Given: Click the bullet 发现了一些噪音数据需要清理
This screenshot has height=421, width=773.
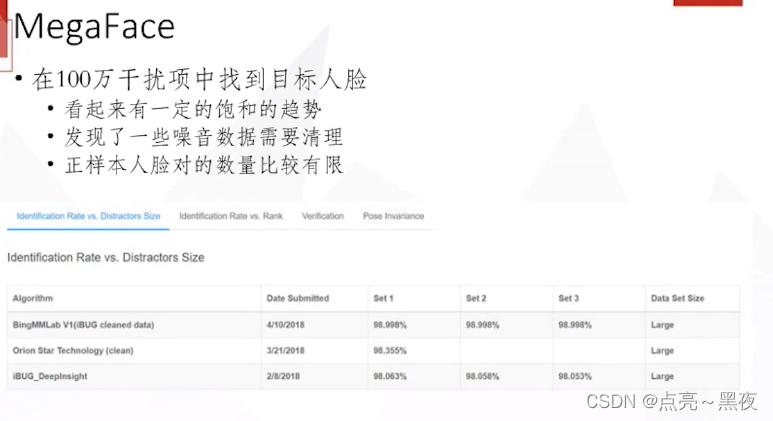Looking at the screenshot, I should tap(204, 137).
